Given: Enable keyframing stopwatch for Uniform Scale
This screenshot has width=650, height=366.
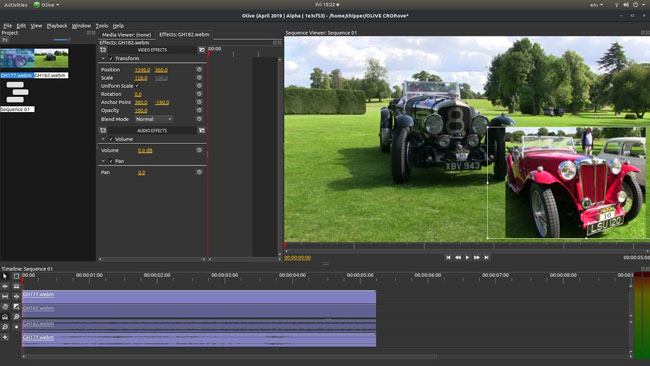Looking at the screenshot, I should coord(199,86).
